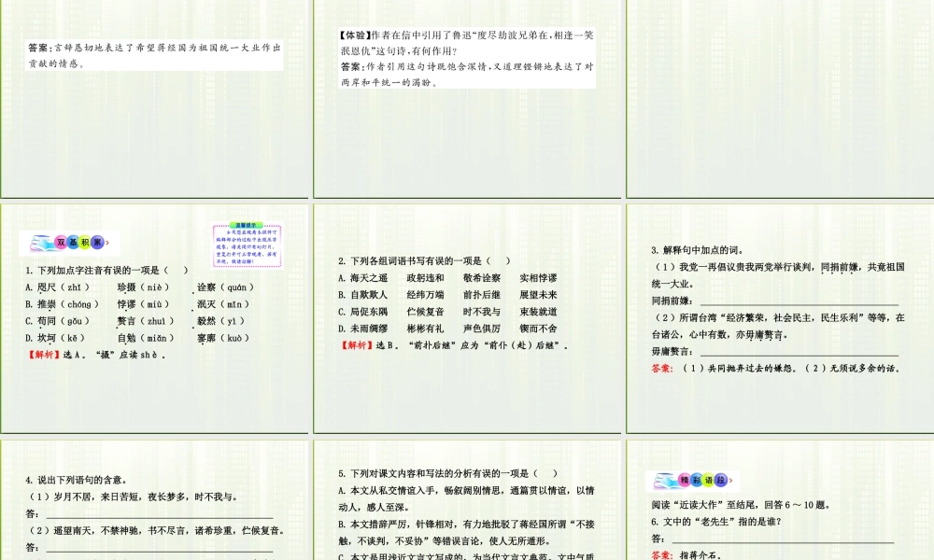Click question 6 文中的“老先生”指的是谁

716,522
